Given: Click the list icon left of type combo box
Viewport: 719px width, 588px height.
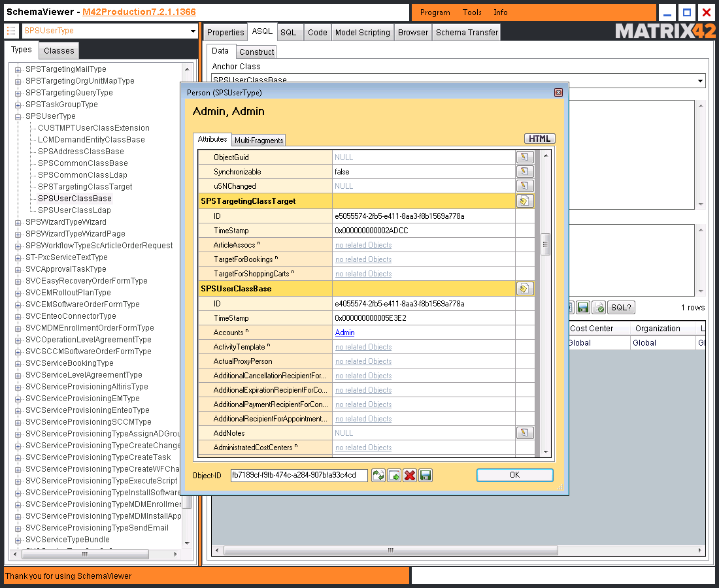Looking at the screenshot, I should click(12, 31).
